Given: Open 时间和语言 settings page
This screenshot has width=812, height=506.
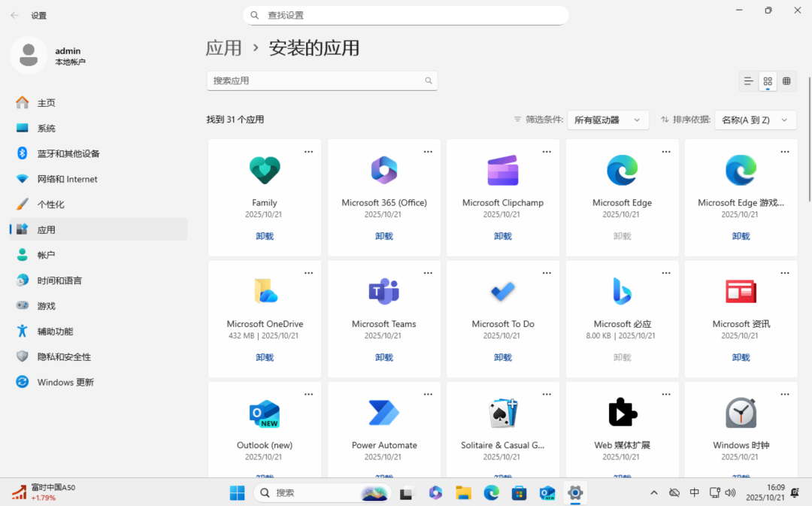Looking at the screenshot, I should click(98, 280).
